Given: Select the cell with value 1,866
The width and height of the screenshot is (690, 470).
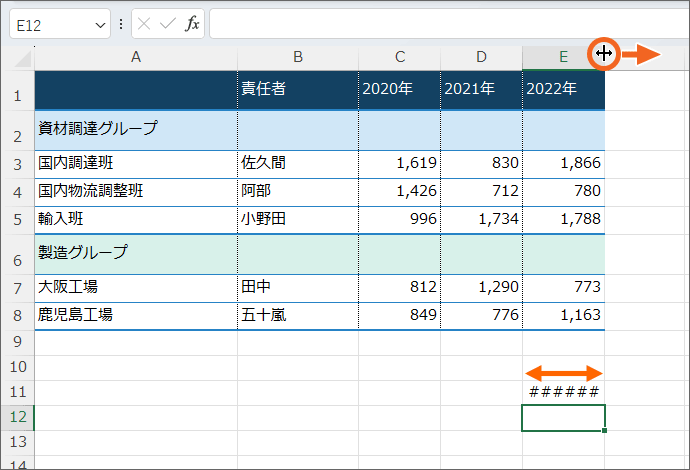Looking at the screenshot, I should [563, 165].
